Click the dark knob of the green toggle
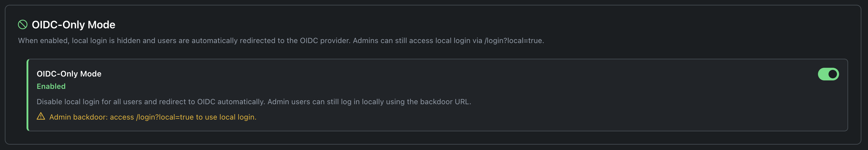868x150 pixels. coord(833,74)
